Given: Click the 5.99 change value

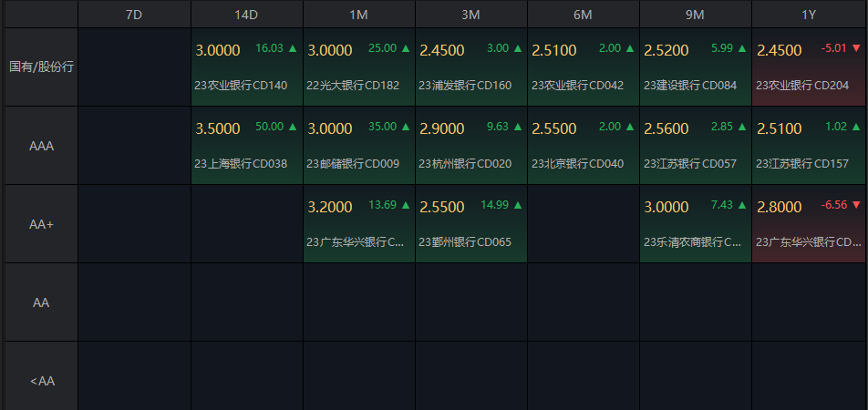Looking at the screenshot, I should 722,48.
